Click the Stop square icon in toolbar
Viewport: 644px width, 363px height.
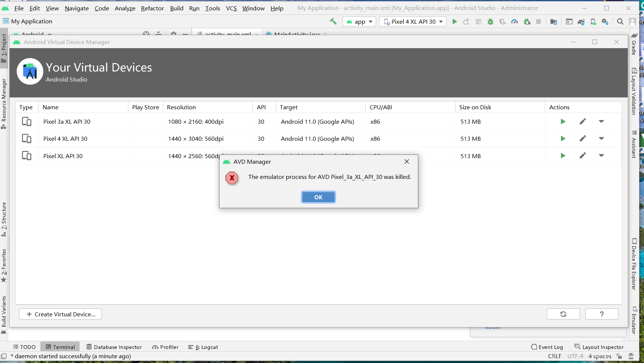tap(539, 21)
